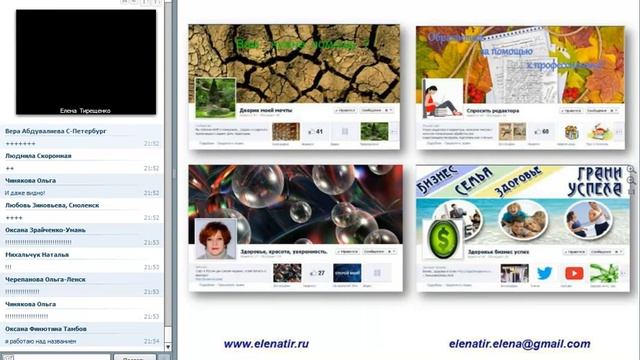Click grey placeholder app tile in bubbles page
This screenshot has height=360, width=640.
pyautogui.click(x=377, y=273)
